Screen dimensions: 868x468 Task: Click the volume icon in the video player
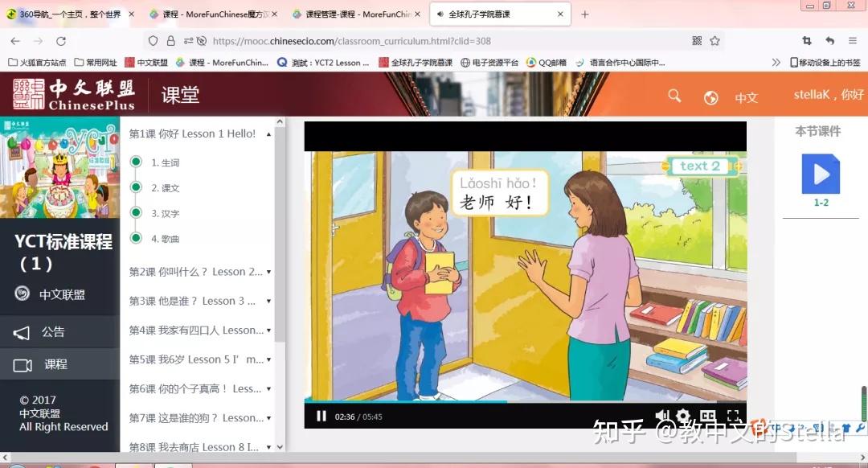(661, 417)
